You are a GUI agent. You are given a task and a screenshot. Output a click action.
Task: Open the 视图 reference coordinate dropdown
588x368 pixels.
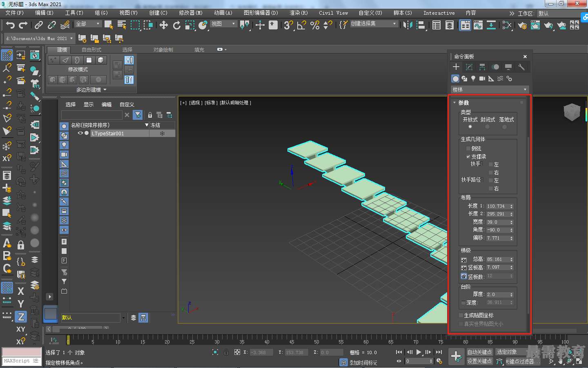(223, 24)
